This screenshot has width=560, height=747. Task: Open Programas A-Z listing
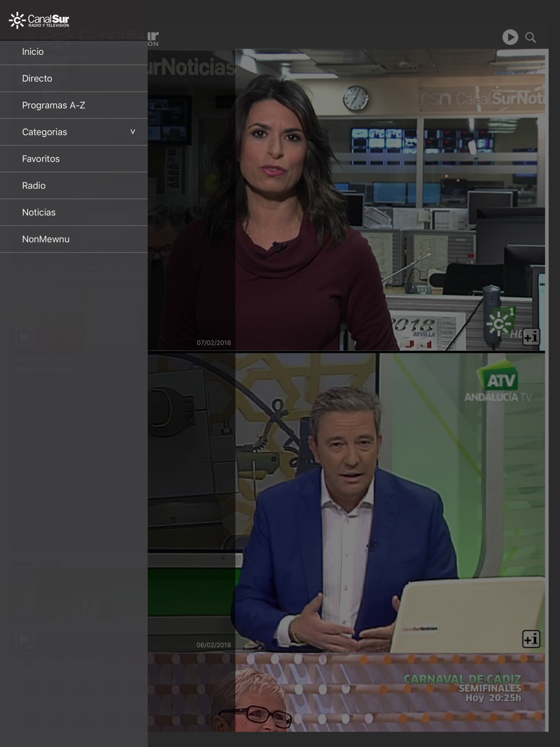[74, 105]
